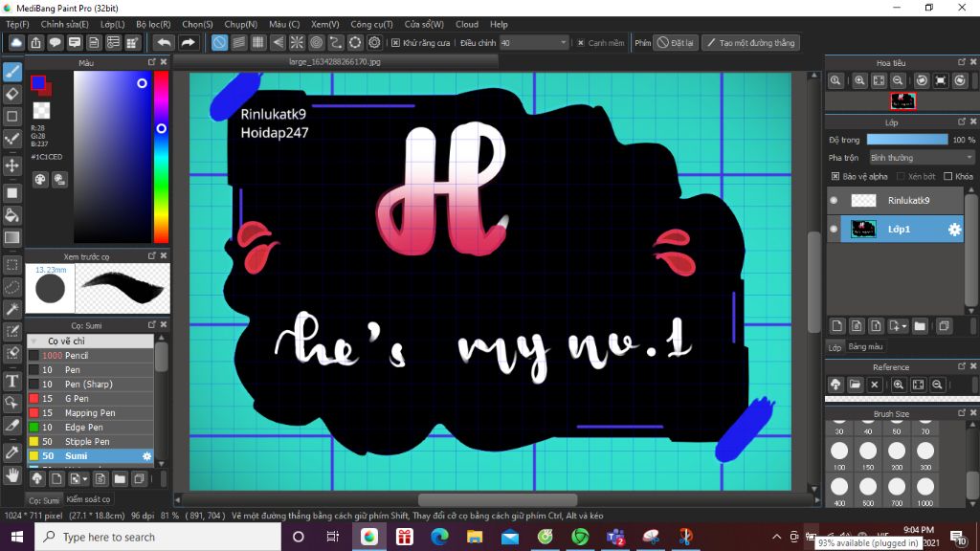Select the Mapping Pen brush
The width and height of the screenshot is (980, 551).
click(x=89, y=413)
